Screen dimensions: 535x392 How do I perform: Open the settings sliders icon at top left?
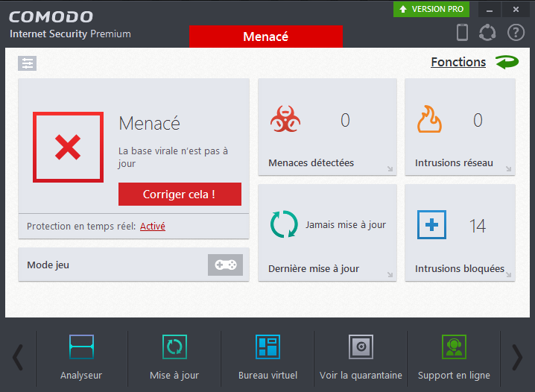(28, 63)
